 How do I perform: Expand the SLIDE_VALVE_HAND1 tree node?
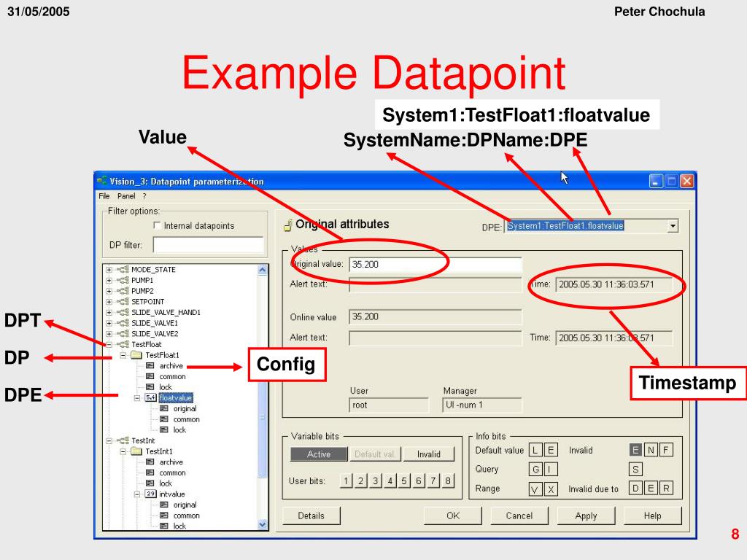[109, 312]
